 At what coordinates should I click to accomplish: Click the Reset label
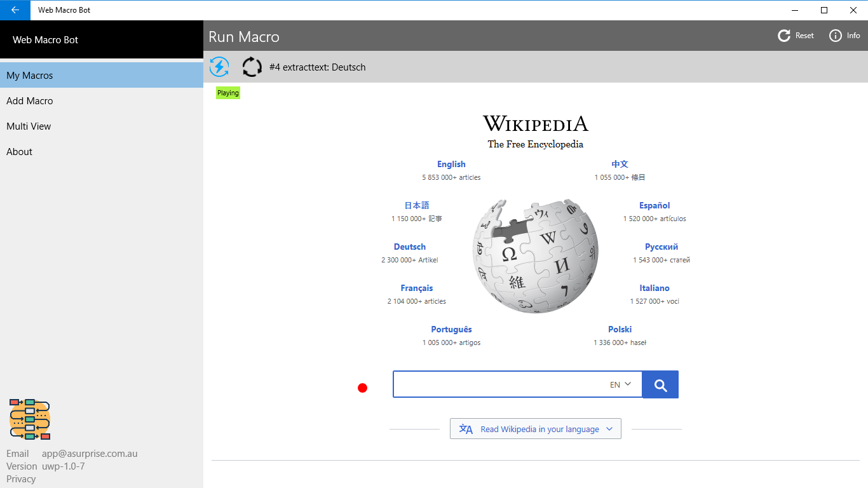tap(804, 36)
